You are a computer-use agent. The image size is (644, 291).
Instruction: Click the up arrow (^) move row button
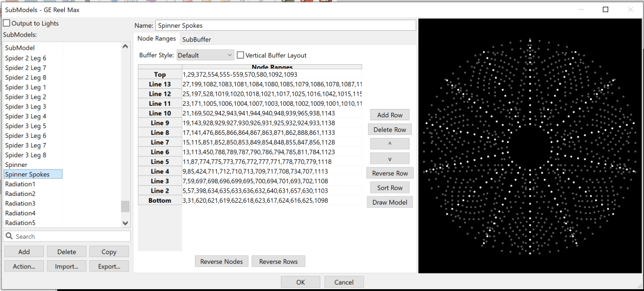389,144
